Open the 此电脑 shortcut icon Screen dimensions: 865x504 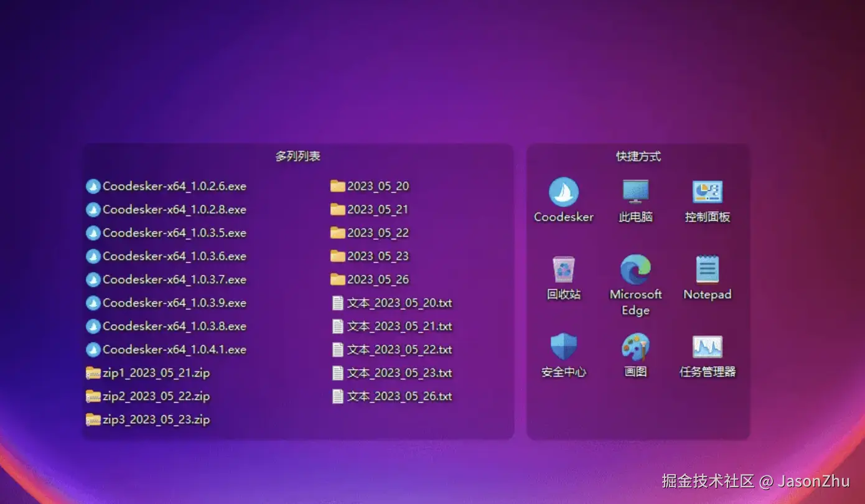[x=635, y=192]
